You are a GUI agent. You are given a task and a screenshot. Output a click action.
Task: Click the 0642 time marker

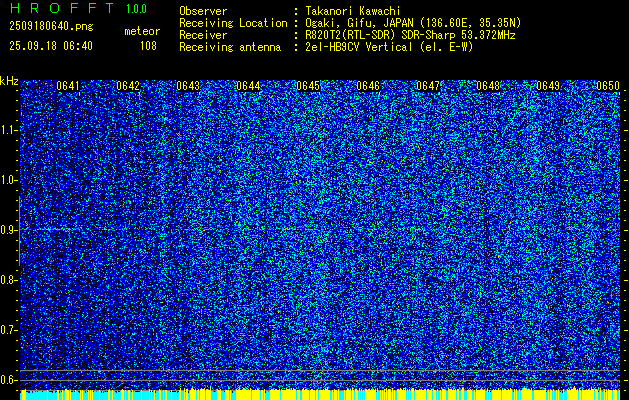point(128,86)
